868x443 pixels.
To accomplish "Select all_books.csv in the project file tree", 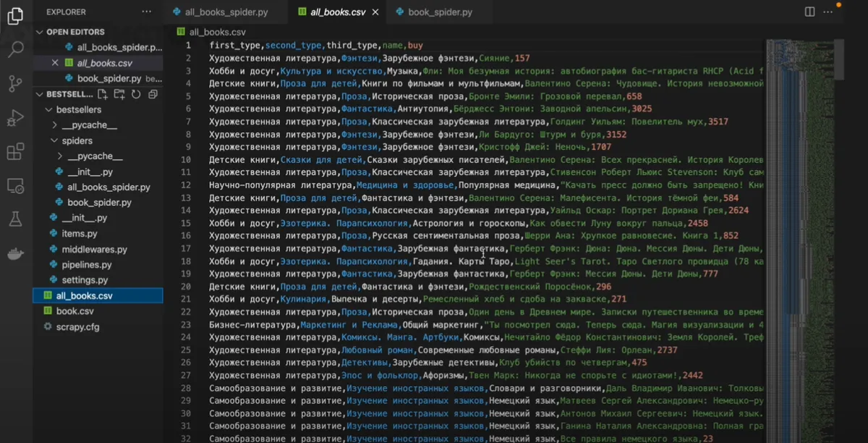I will point(98,295).
